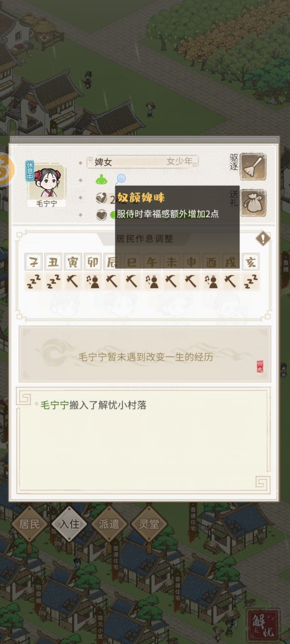Screen dimensions: 290x644
Task: Click the 解忧 seal icon in the corner
Action: 263,626
